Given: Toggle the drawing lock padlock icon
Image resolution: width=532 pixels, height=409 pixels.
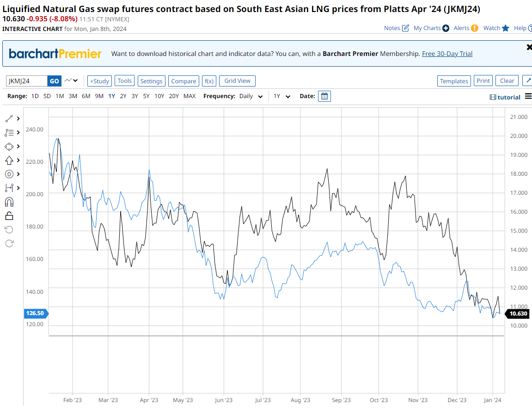Looking at the screenshot, I should coord(9,216).
